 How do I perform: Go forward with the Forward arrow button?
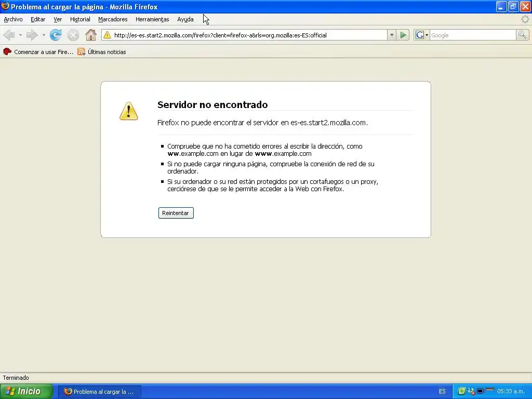click(x=32, y=35)
